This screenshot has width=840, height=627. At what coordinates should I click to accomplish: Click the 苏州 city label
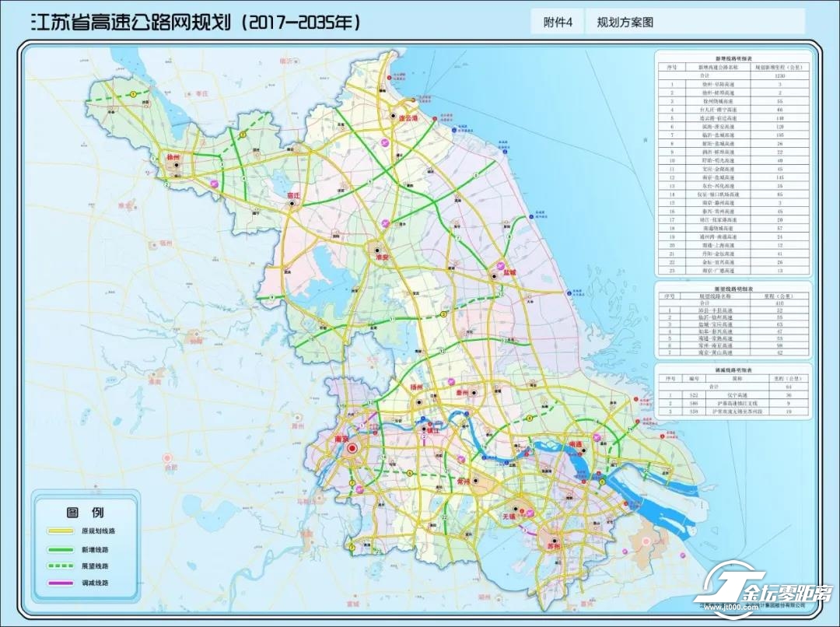pyautogui.click(x=553, y=547)
